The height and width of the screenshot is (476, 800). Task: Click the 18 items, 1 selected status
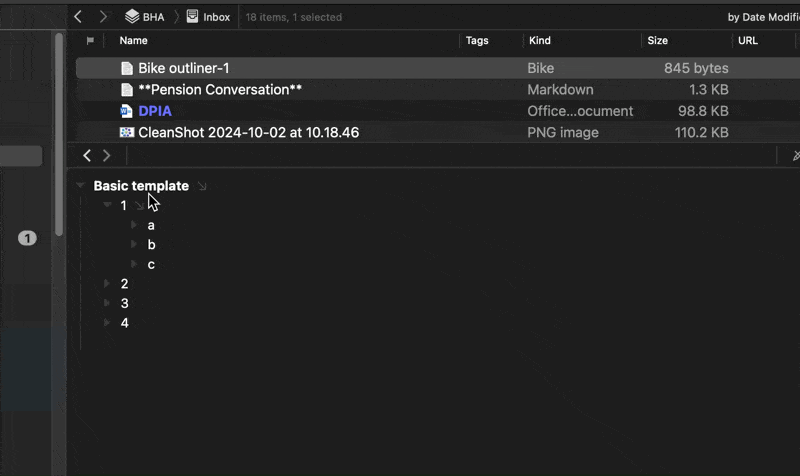[293, 17]
